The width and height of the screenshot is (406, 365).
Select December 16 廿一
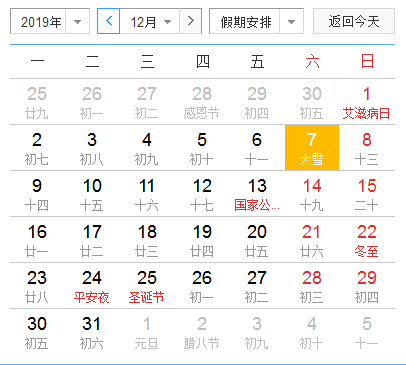click(37, 240)
